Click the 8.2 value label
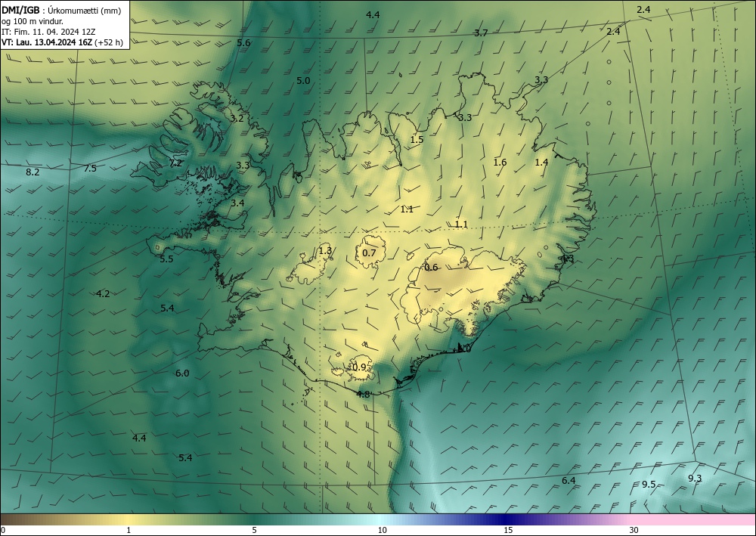The width and height of the screenshot is (756, 536). click(33, 172)
